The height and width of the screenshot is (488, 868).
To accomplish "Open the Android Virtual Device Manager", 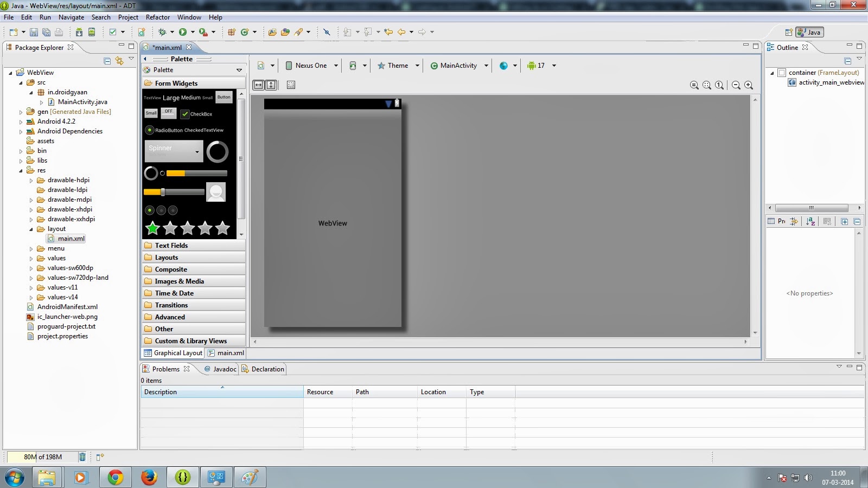I will (x=92, y=32).
